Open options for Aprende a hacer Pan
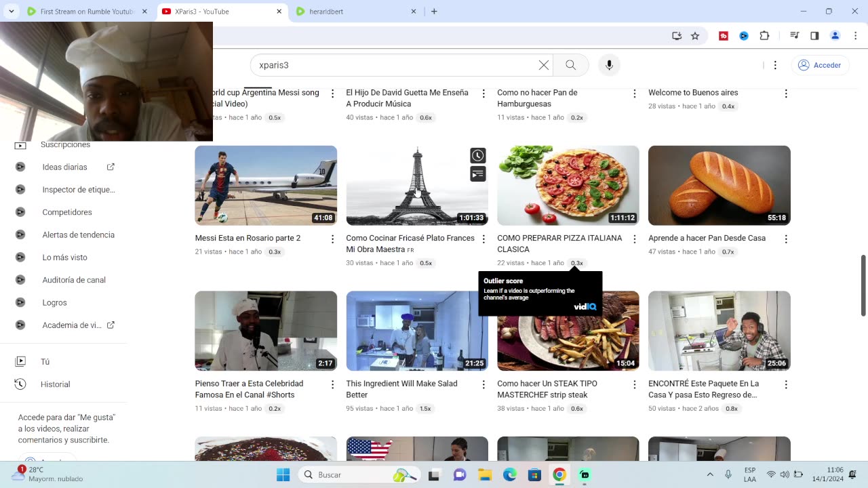 tap(786, 239)
